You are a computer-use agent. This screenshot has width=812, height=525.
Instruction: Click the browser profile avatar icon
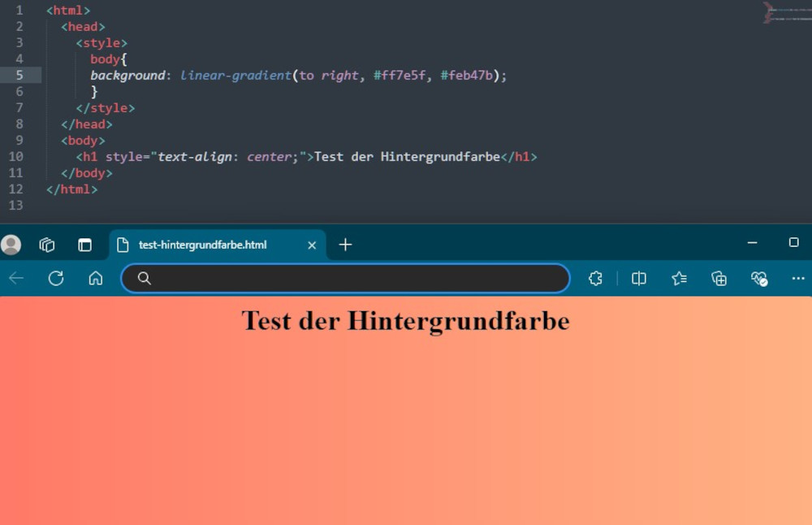tap(11, 245)
